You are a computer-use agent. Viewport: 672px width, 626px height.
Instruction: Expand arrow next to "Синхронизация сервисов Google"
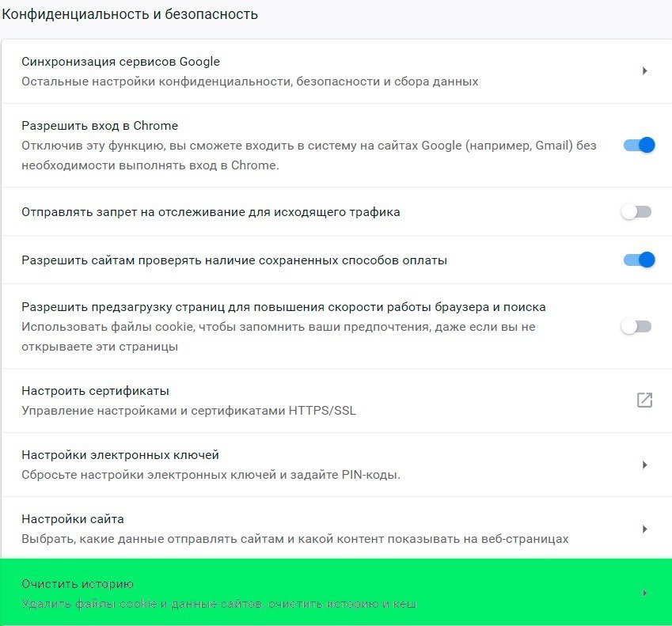click(x=644, y=71)
